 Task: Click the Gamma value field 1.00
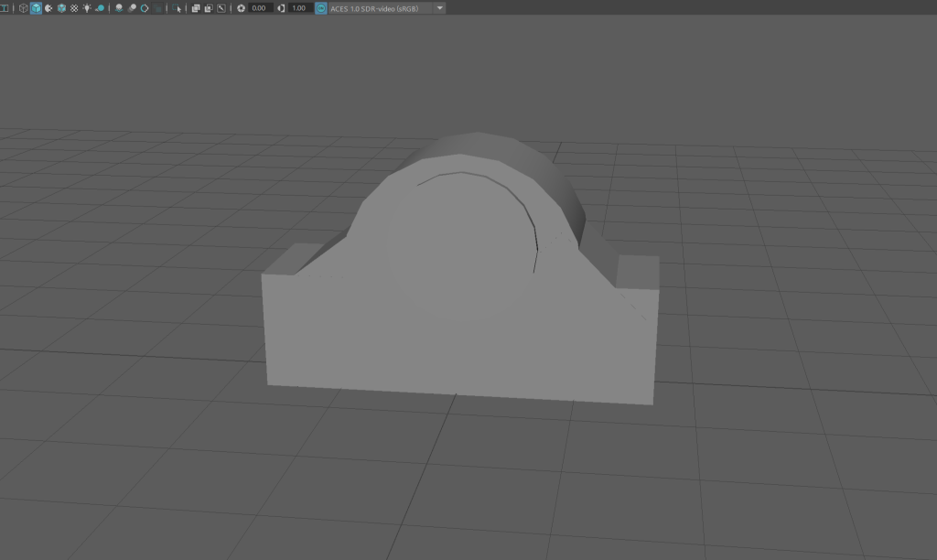[x=298, y=7]
